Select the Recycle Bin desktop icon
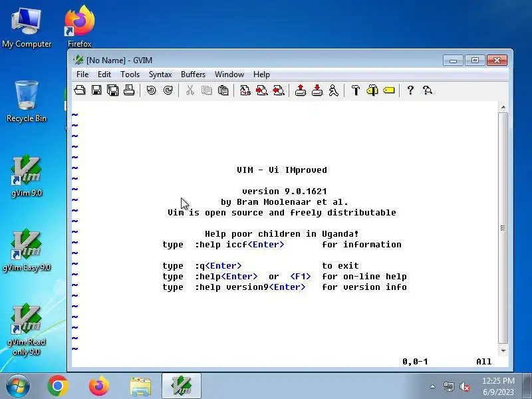 [27, 101]
